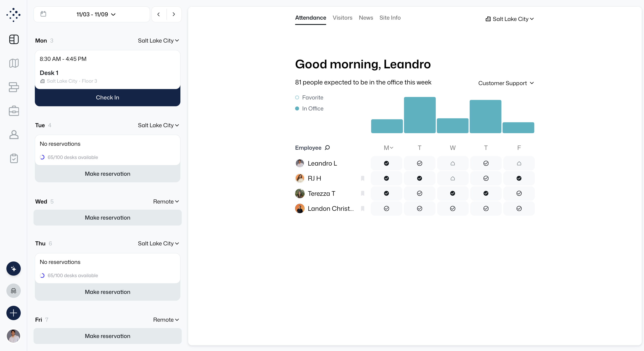Open the sparkle AI assistant button
The width and height of the screenshot is (644, 351).
click(x=13, y=269)
